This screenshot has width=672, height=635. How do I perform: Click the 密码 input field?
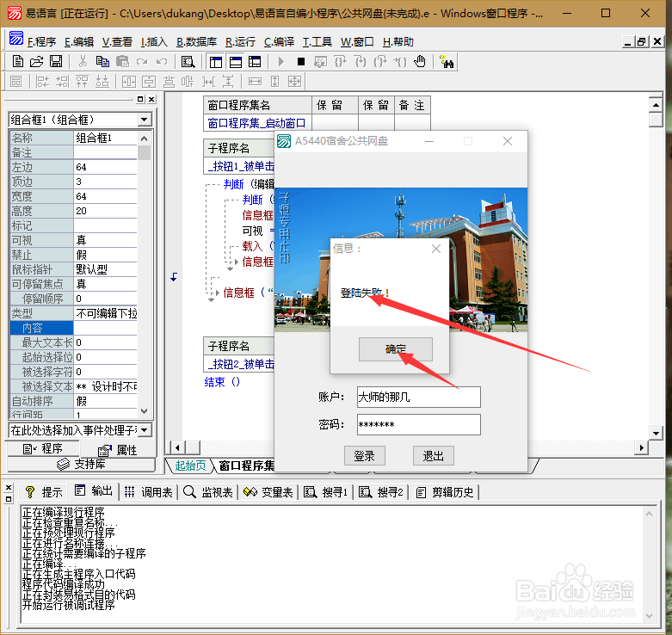[x=418, y=424]
